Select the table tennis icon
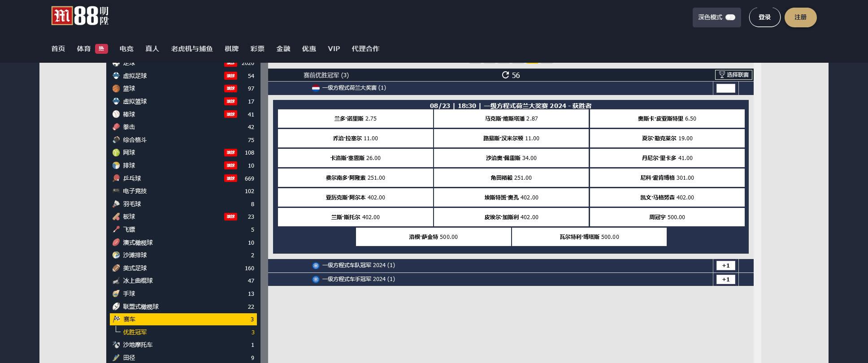The width and height of the screenshot is (868, 363). tap(116, 178)
